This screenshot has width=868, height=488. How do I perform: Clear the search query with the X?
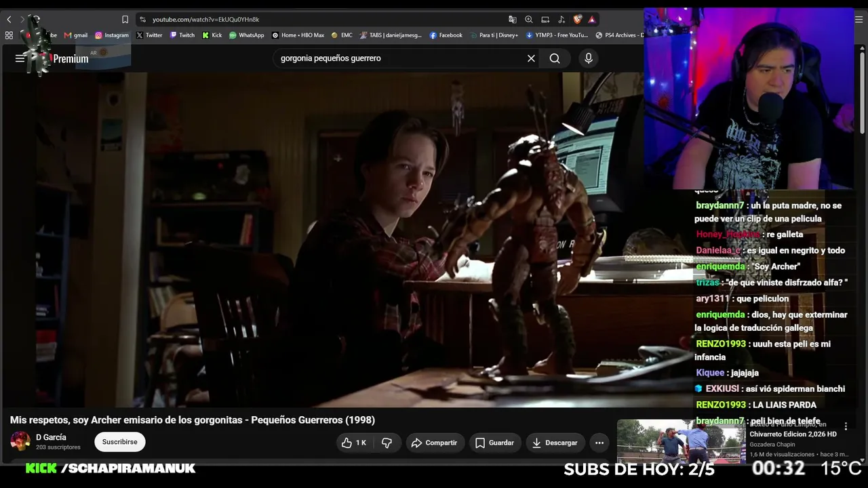pyautogui.click(x=531, y=58)
